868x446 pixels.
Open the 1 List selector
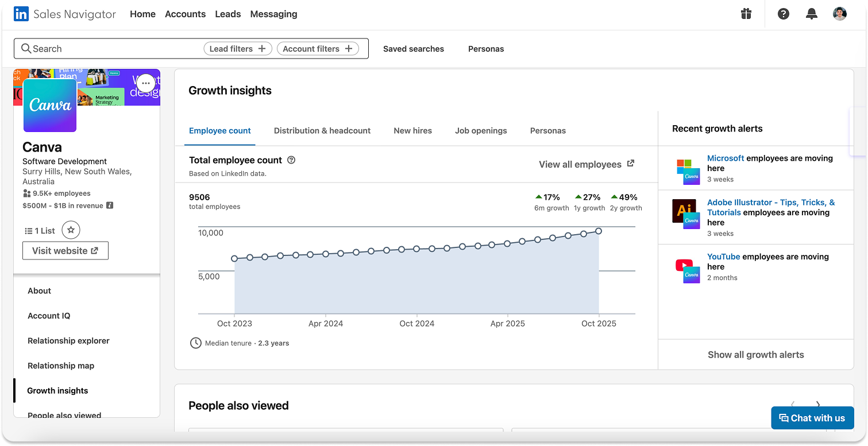[40, 231]
